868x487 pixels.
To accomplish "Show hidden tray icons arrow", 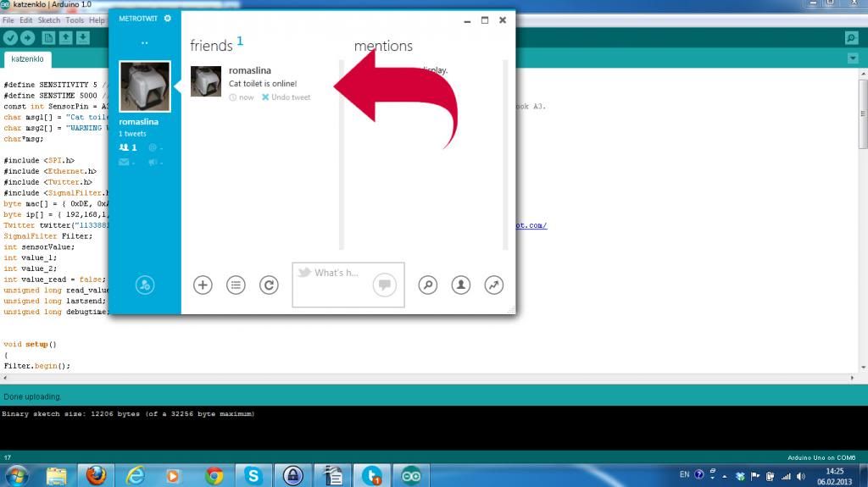I will coord(725,476).
